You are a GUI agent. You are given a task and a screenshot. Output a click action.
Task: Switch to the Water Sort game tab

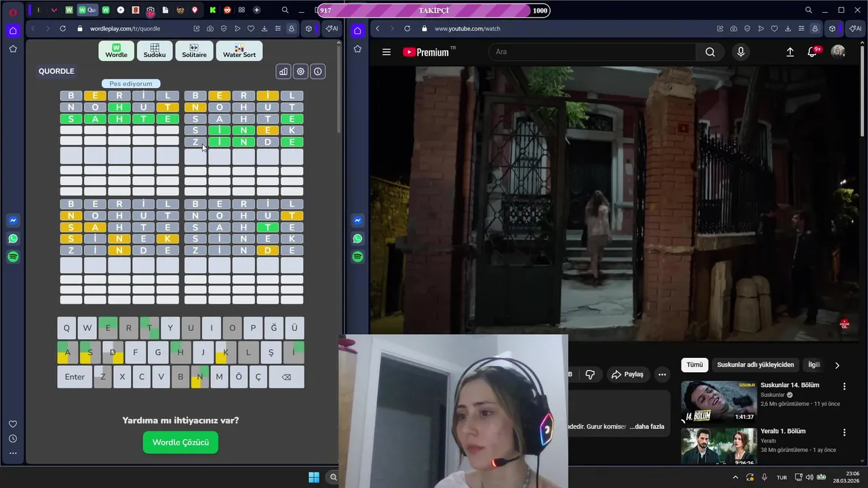pos(239,51)
